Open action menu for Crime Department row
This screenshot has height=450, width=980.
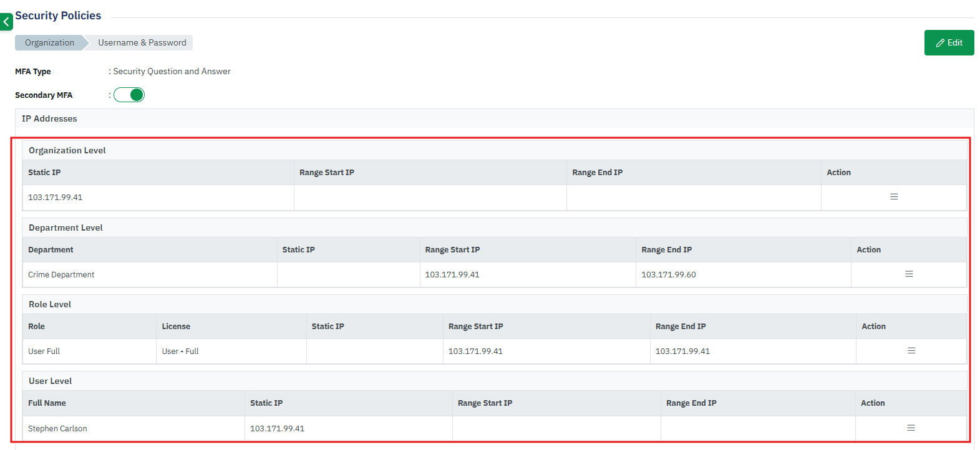(x=909, y=274)
